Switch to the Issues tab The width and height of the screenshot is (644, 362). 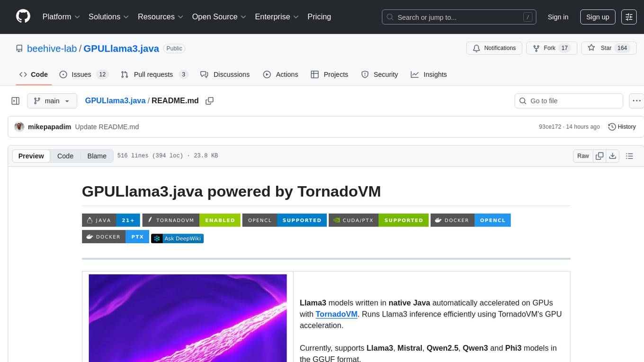pyautogui.click(x=84, y=74)
